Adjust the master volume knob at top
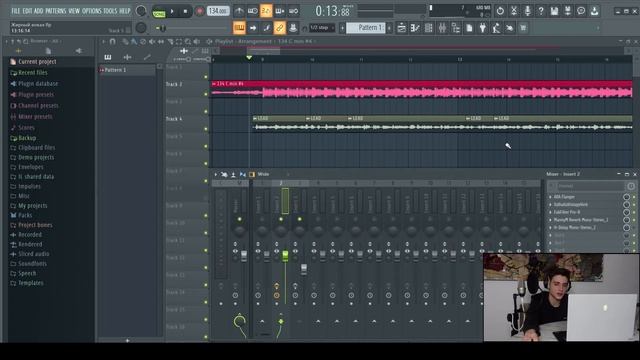 click(x=141, y=11)
